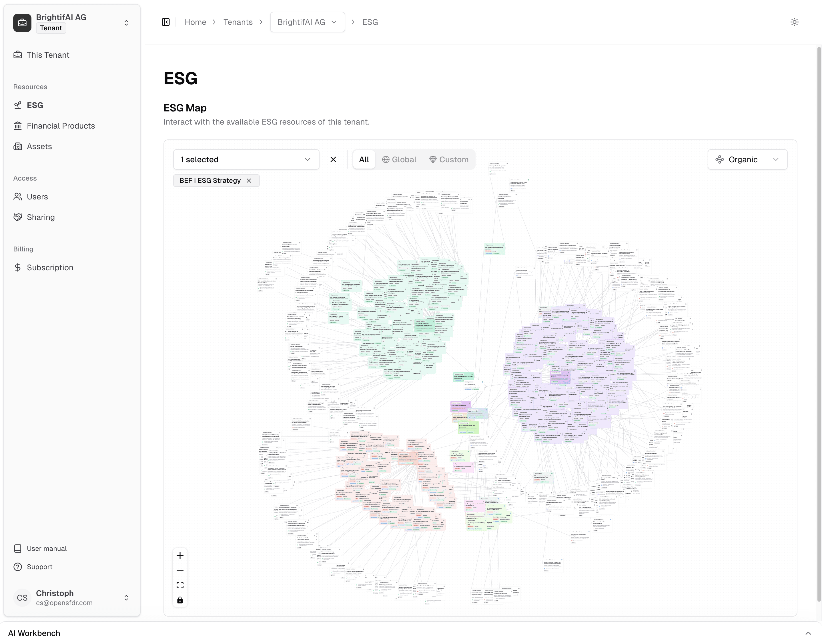Select the Global filter tab
822x644 pixels.
pyautogui.click(x=399, y=159)
